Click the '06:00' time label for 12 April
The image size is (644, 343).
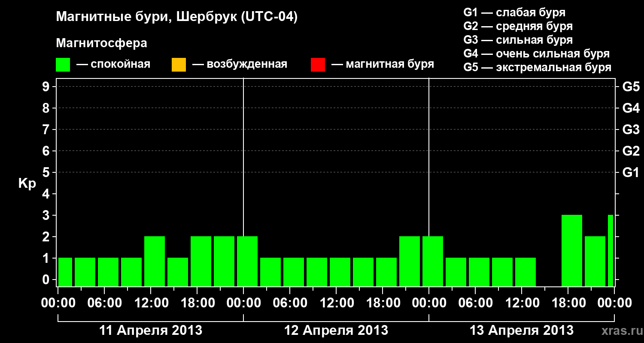pyautogui.click(x=290, y=303)
